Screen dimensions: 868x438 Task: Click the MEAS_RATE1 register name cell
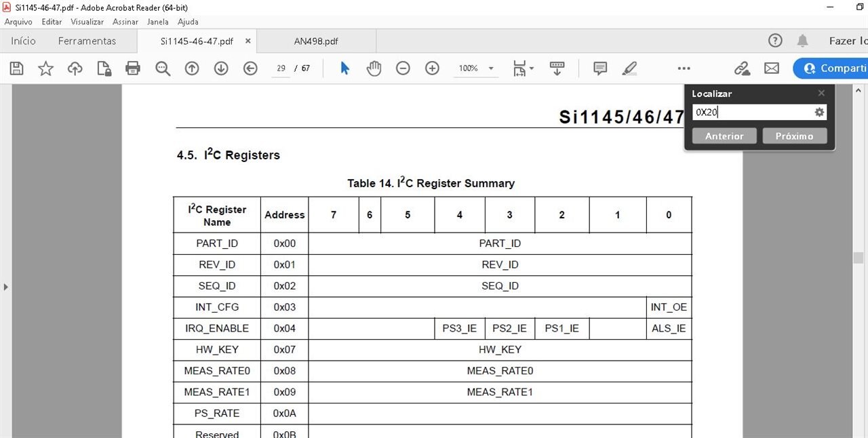[x=217, y=392]
